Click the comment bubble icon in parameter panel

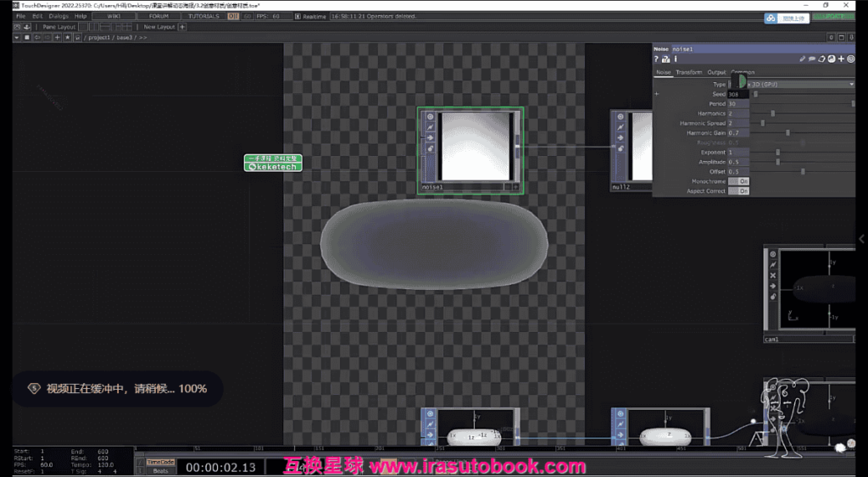[812, 59]
